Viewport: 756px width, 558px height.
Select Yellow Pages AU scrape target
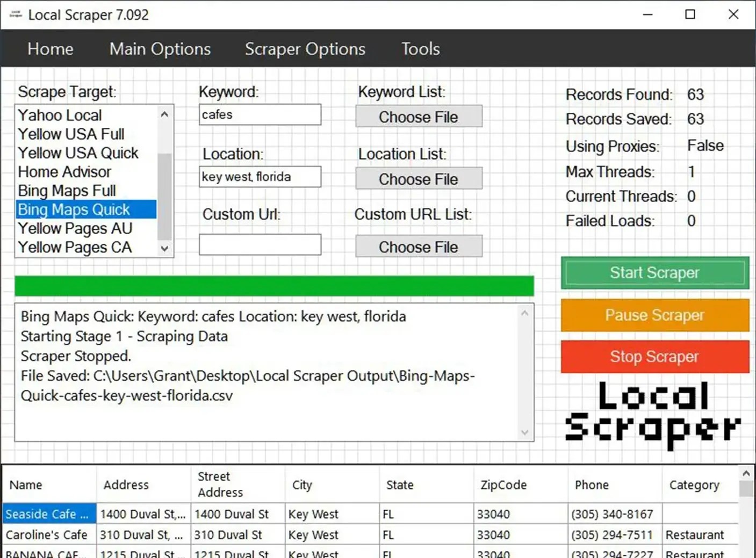75,228
